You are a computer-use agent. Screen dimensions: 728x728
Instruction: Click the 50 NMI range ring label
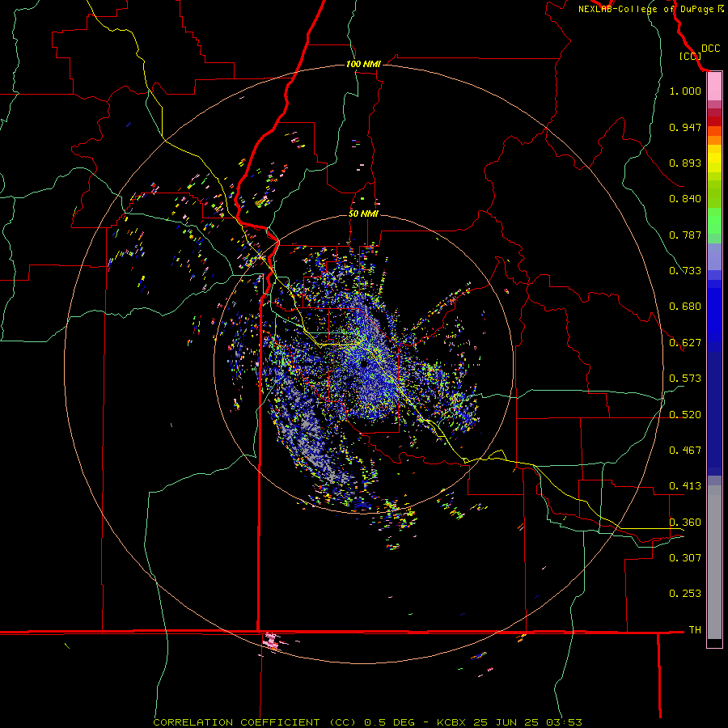coord(363,214)
